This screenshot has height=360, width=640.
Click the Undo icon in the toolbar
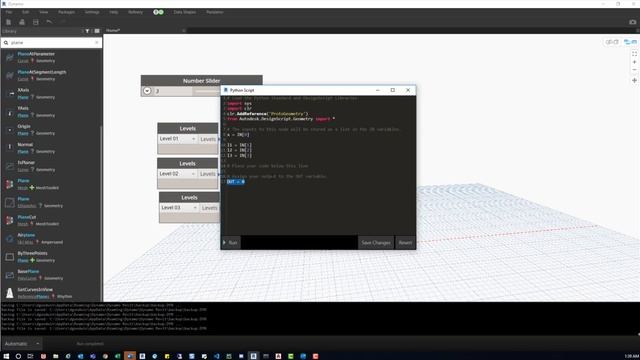[49, 22]
